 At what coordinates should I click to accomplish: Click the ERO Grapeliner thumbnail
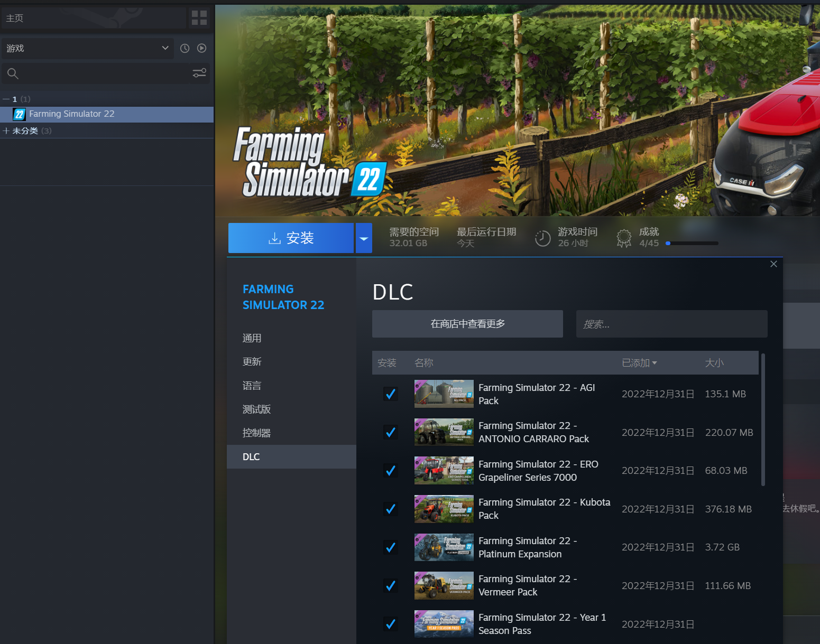[x=444, y=471]
